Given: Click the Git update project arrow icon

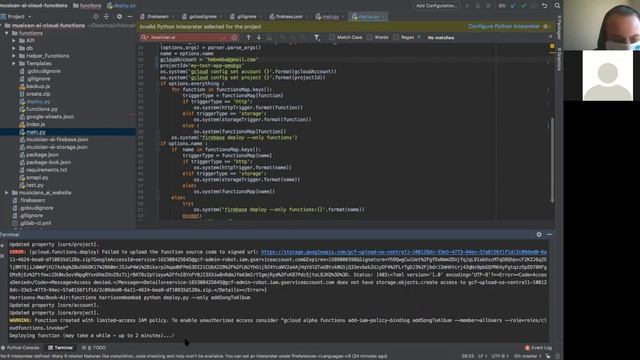Looking at the screenshot, I should tap(513, 6).
